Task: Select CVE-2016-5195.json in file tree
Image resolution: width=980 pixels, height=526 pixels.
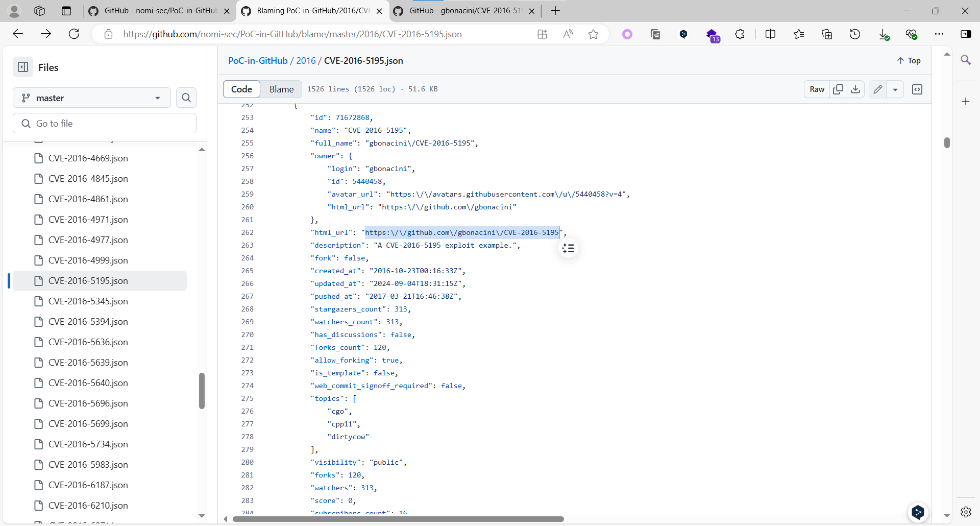Action: tap(100, 280)
